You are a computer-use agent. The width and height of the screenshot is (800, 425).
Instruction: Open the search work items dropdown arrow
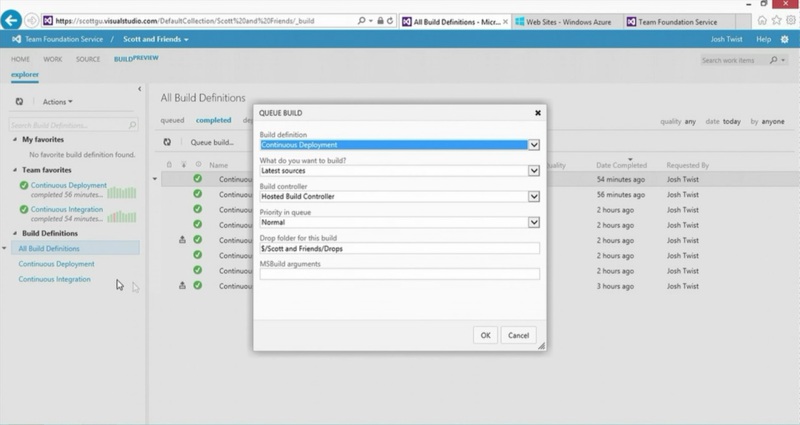coord(783,60)
